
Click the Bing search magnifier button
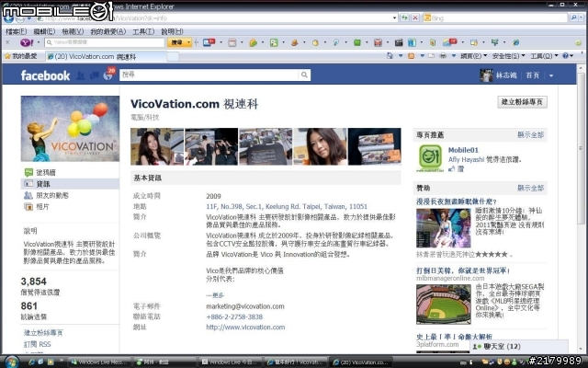pos(573,17)
